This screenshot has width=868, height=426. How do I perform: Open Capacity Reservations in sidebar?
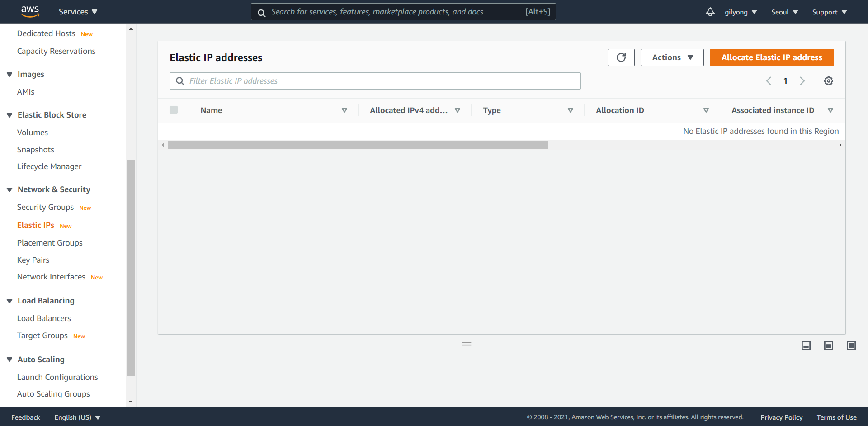[x=56, y=51]
